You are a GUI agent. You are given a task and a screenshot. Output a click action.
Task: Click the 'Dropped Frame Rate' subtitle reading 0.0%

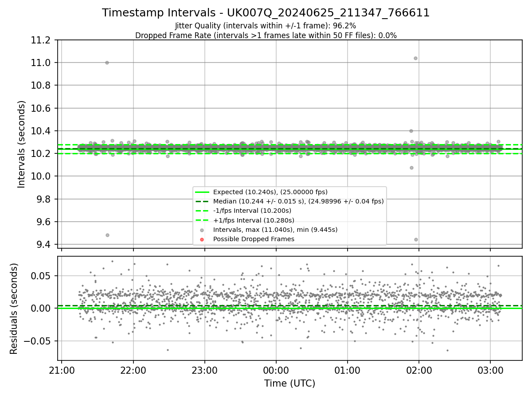266,35
